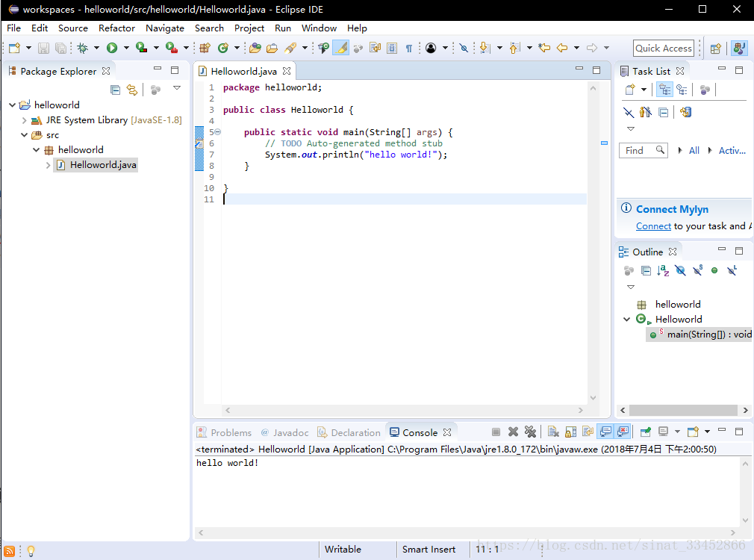Click Collapse All icon in Task List toolbar
The width and height of the screenshot is (754, 560).
[664, 113]
